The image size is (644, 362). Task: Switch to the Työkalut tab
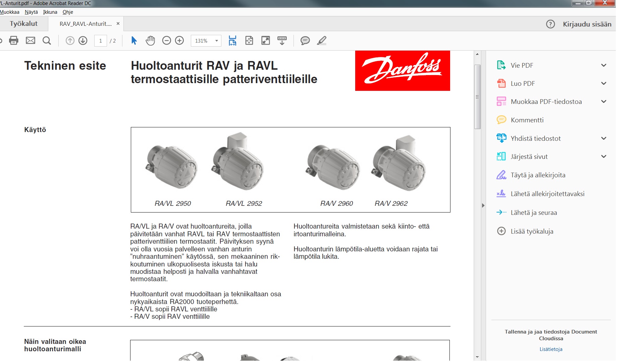[23, 24]
